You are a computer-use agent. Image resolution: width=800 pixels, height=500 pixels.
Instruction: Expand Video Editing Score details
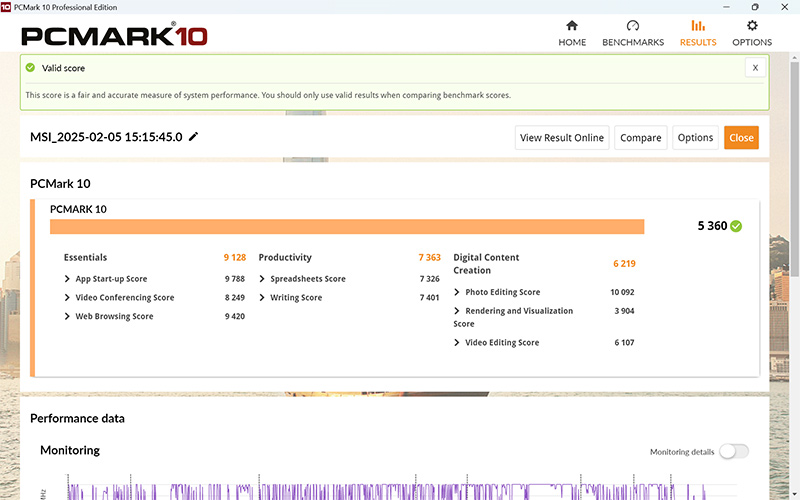coord(457,342)
